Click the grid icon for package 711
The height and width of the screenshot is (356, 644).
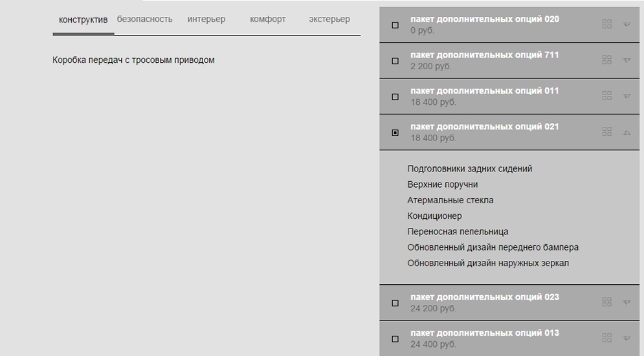(x=606, y=60)
